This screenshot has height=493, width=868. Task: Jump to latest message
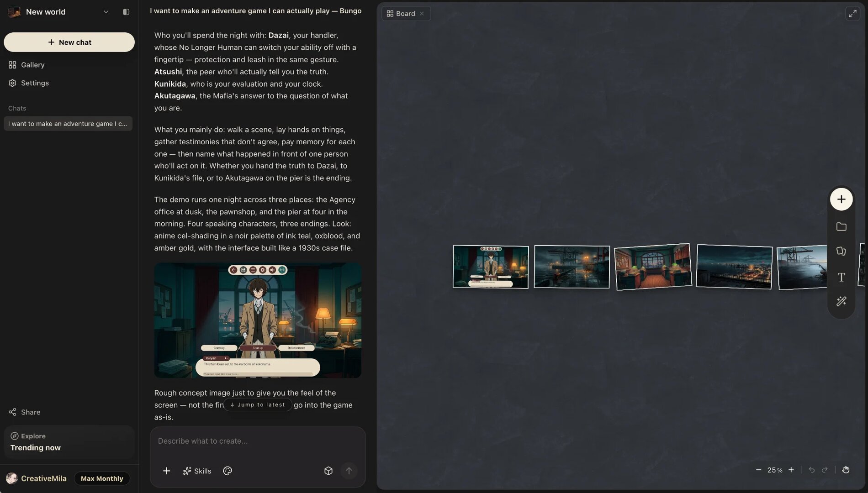(x=258, y=404)
